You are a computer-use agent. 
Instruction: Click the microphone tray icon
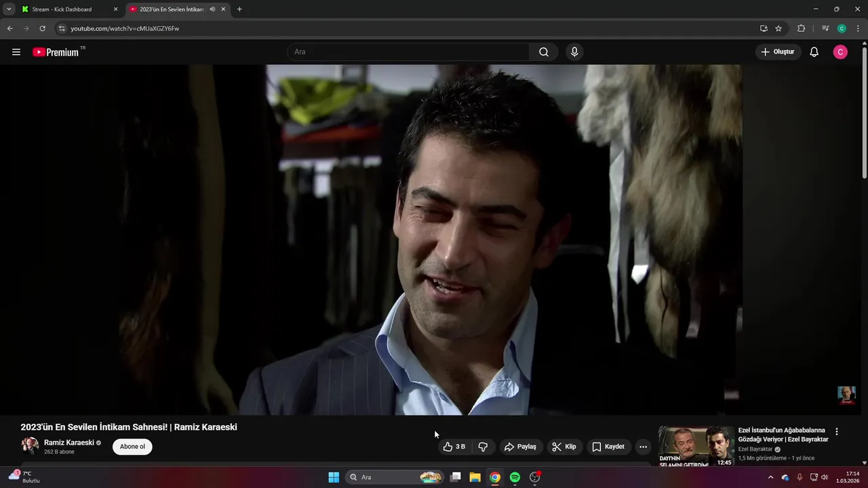800,477
